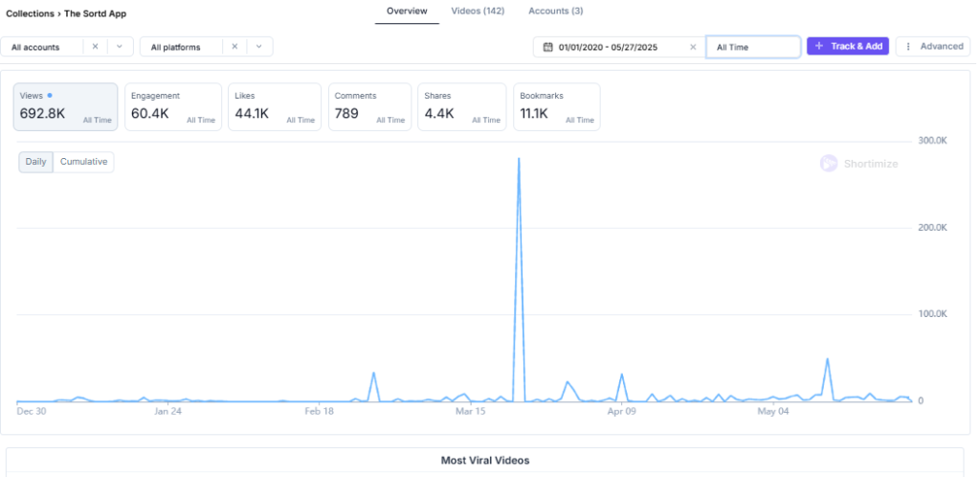Click the plus icon on Track & Add

819,46
